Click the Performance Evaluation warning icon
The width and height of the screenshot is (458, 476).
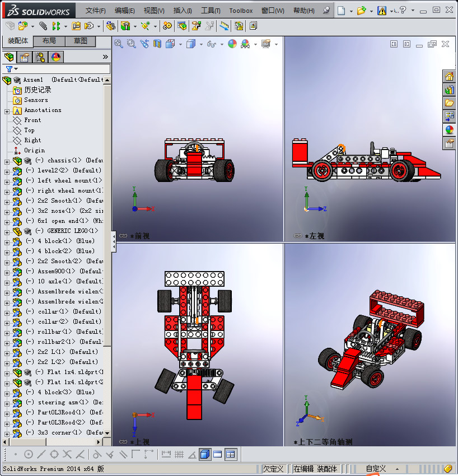coord(239,26)
